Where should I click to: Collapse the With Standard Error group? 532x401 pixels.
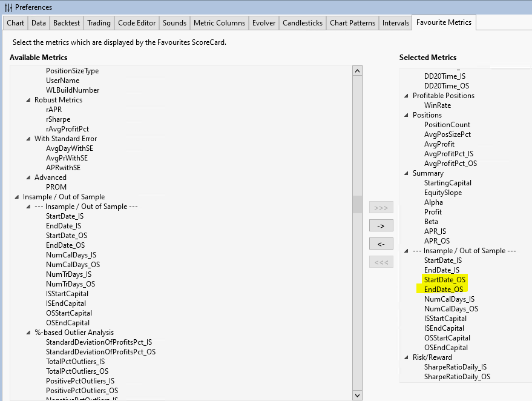28,139
